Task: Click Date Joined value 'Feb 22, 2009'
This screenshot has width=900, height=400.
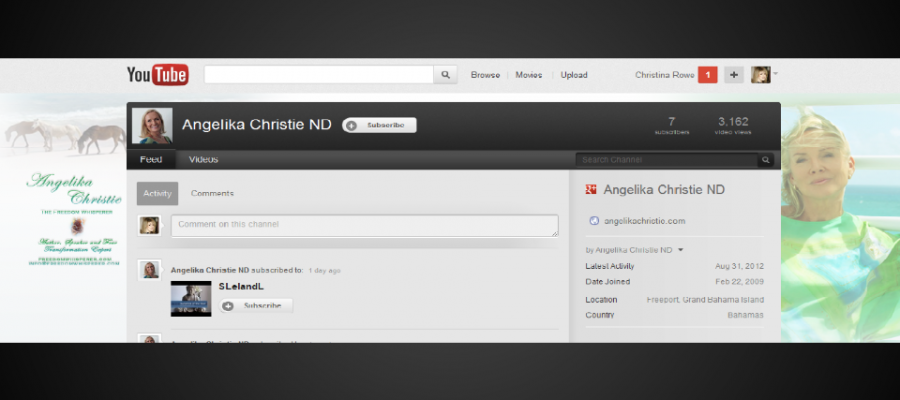Action: (x=739, y=282)
